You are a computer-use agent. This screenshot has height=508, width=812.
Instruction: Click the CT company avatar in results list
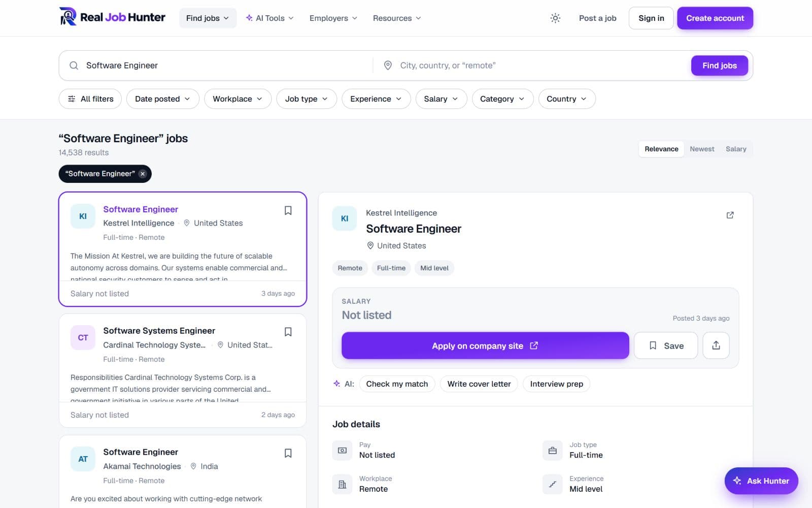click(x=83, y=338)
